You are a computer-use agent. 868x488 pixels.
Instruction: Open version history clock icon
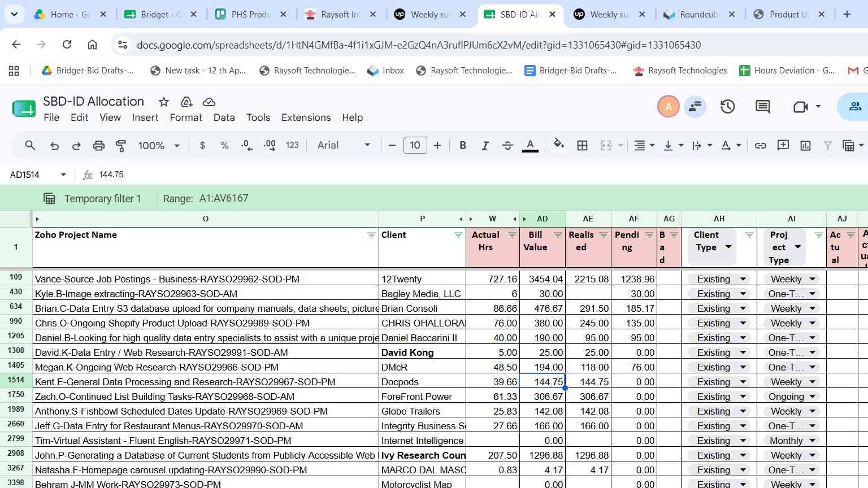tap(728, 106)
